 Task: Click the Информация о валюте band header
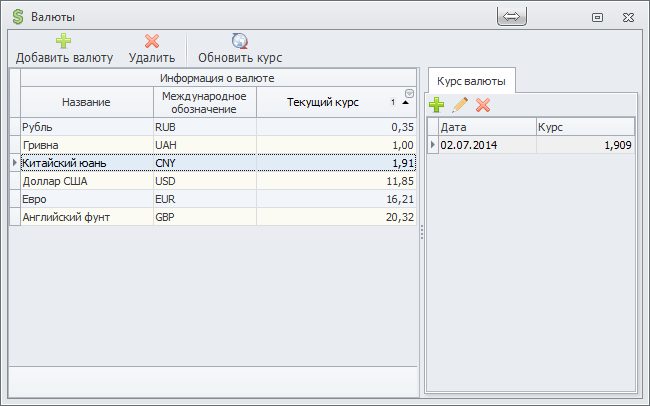point(217,77)
